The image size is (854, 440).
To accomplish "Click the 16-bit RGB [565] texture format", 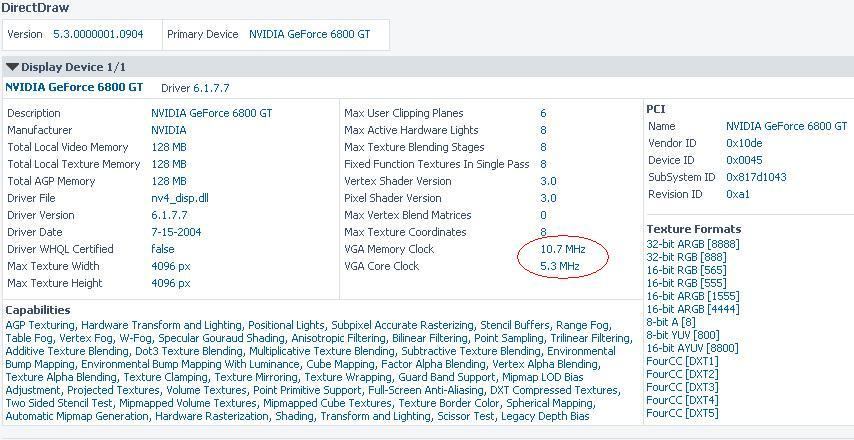I will point(686,270).
